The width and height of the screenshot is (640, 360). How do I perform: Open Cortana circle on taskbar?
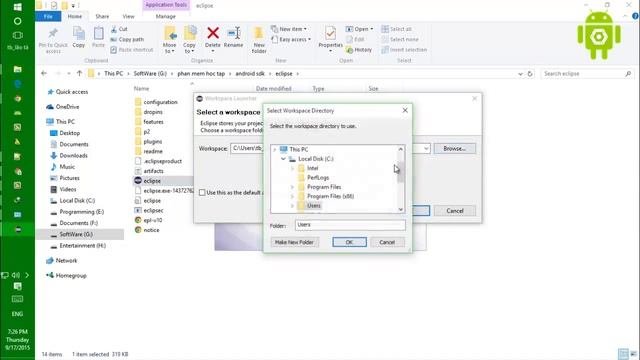(18, 21)
